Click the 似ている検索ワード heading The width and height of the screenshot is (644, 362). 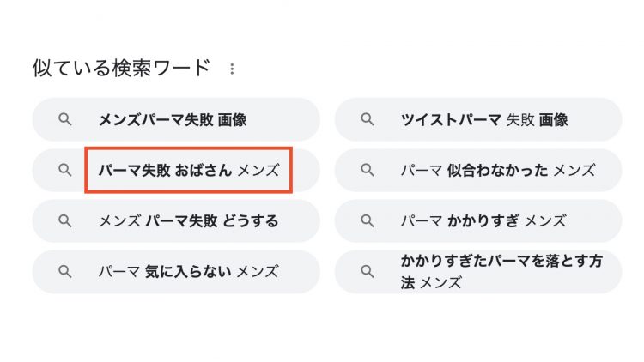(122, 68)
